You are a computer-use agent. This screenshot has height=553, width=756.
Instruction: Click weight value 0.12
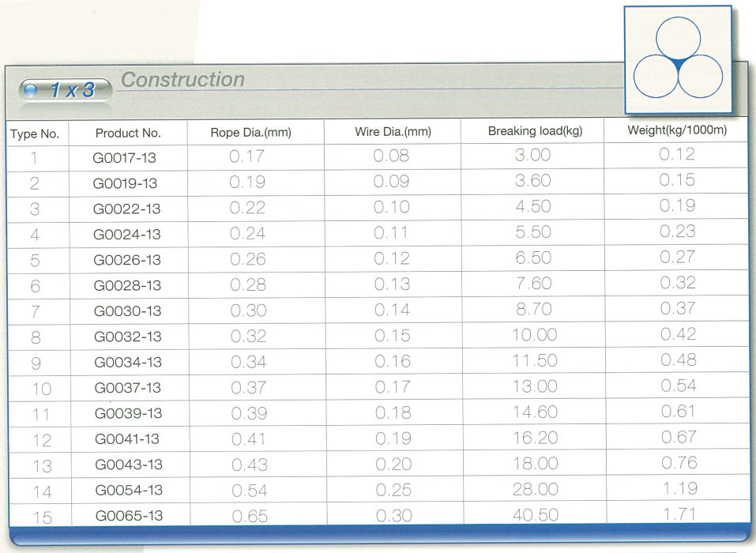[x=677, y=154]
